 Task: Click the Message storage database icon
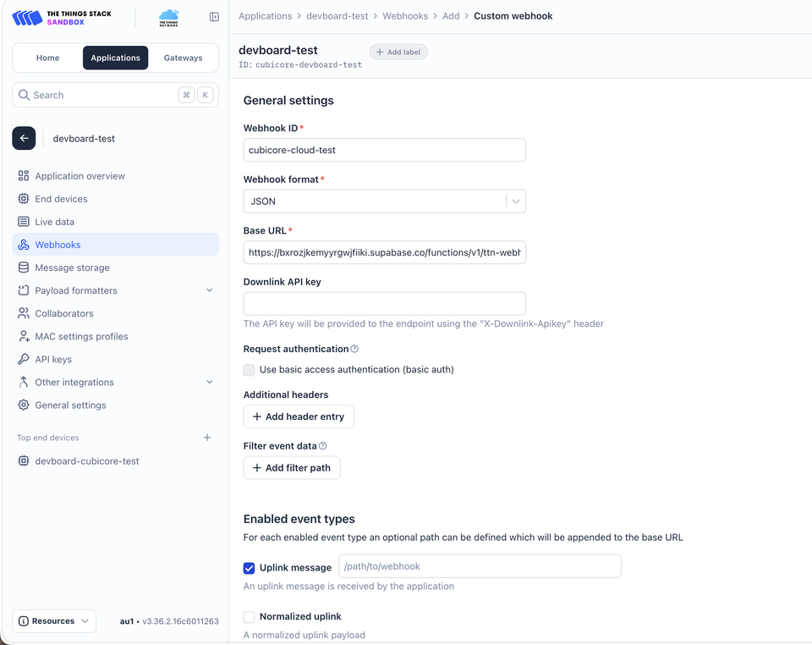tap(24, 267)
